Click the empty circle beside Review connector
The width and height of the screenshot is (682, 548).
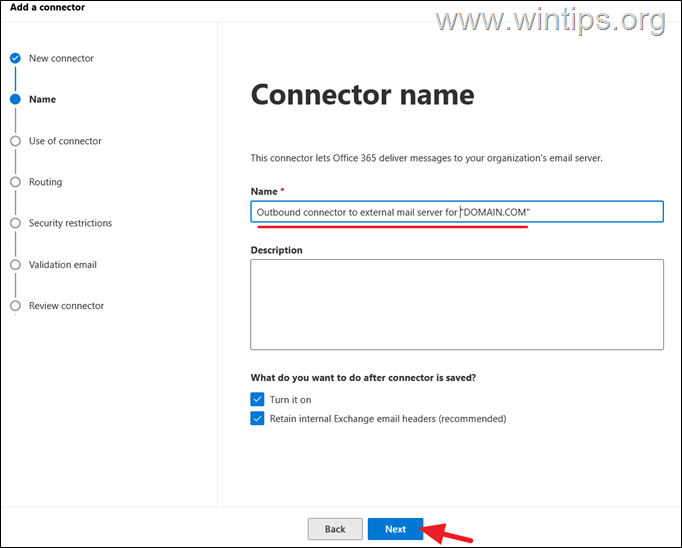point(15,306)
